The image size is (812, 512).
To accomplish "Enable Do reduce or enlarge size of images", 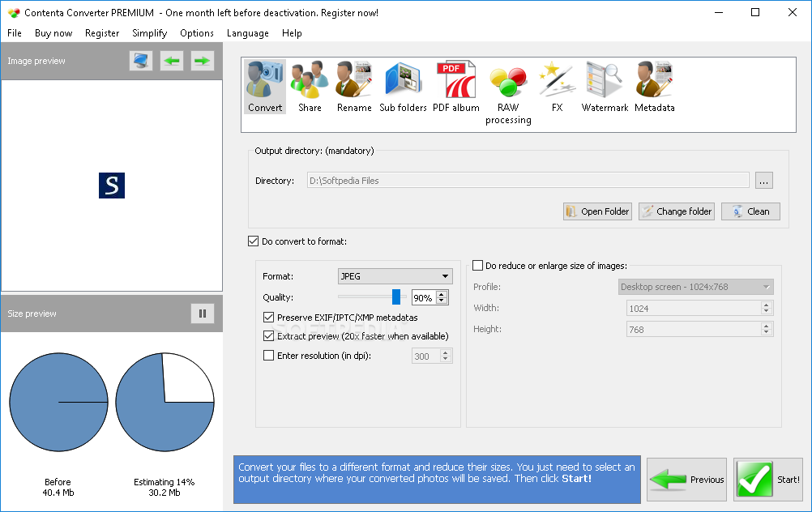I will click(477, 266).
